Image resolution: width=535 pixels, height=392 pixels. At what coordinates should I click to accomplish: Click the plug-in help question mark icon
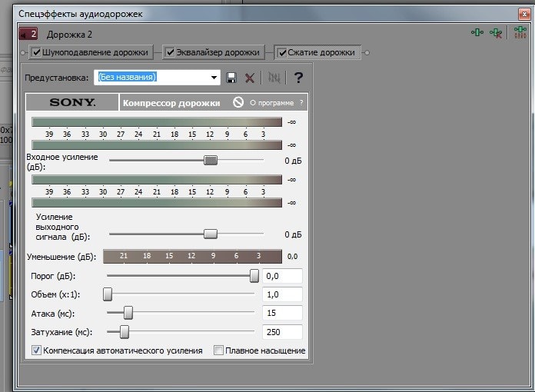click(x=298, y=78)
